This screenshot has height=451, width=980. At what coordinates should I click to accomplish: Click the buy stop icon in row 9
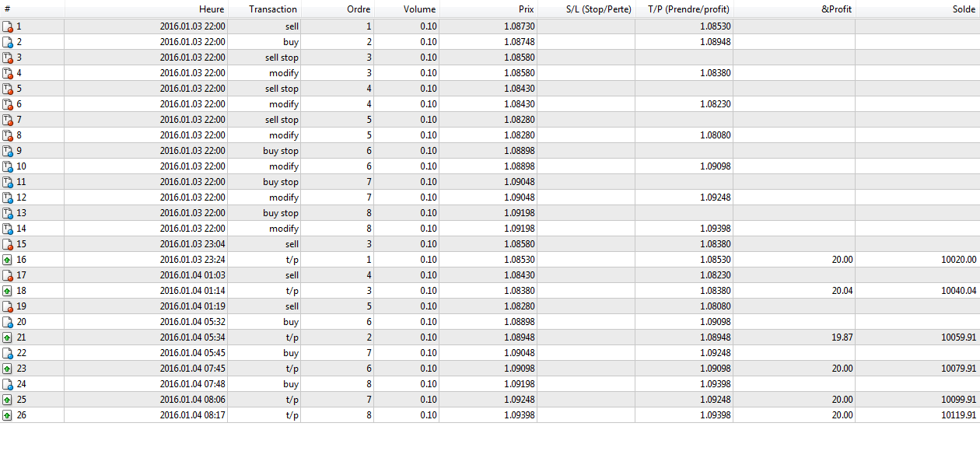[x=8, y=151]
